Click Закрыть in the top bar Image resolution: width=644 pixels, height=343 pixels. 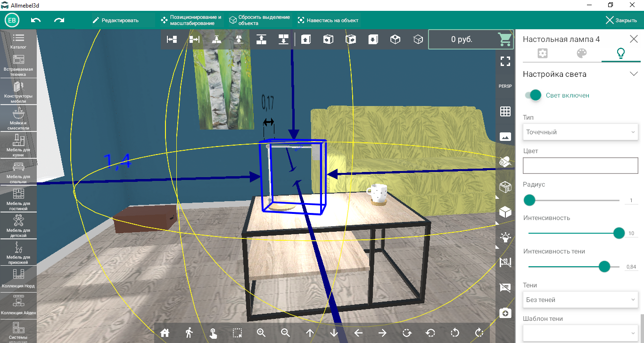point(621,20)
